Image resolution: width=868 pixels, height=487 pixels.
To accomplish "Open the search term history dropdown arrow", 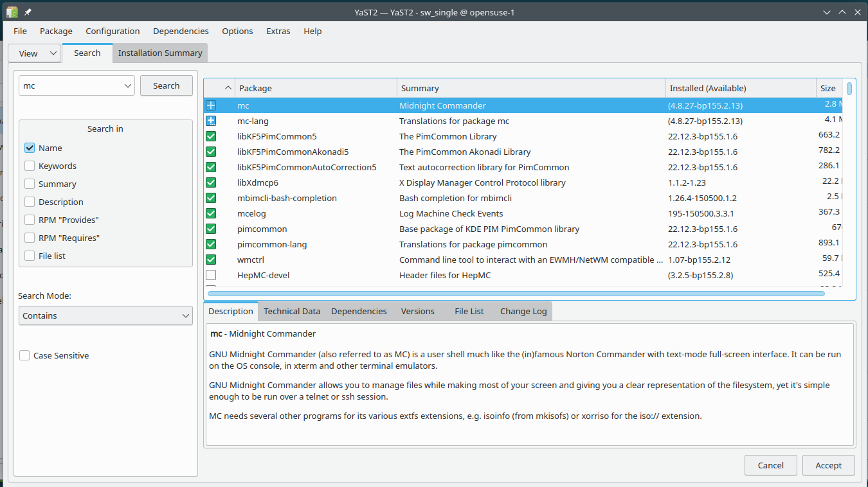I will click(x=127, y=85).
